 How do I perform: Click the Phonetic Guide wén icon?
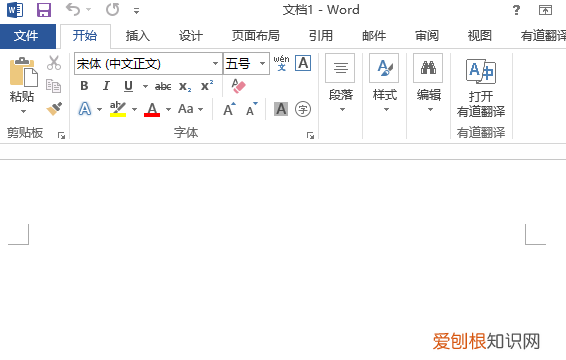click(281, 63)
